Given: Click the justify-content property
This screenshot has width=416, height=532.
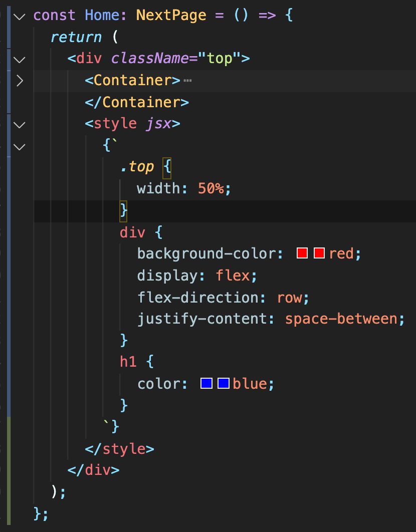Looking at the screenshot, I should tap(201, 319).
